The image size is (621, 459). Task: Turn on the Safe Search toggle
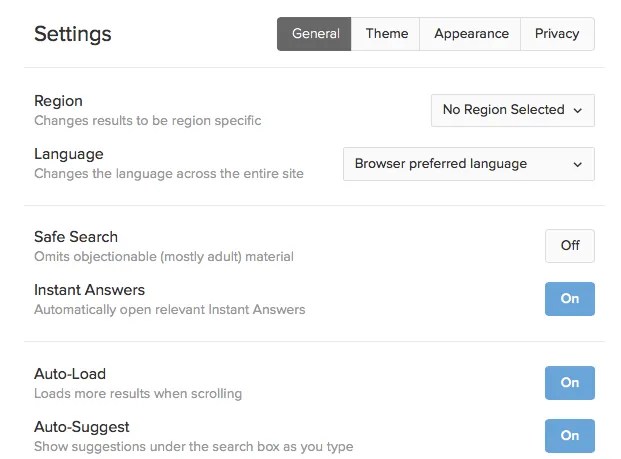pyautogui.click(x=569, y=246)
